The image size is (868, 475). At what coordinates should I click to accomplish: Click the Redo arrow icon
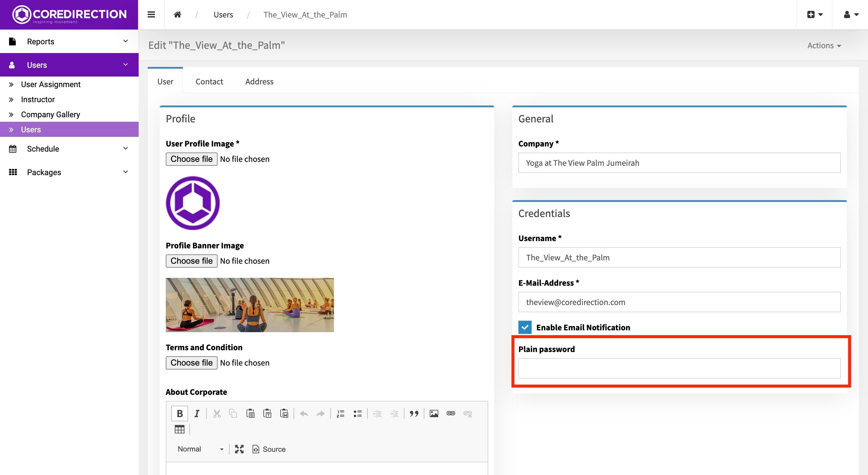(320, 413)
